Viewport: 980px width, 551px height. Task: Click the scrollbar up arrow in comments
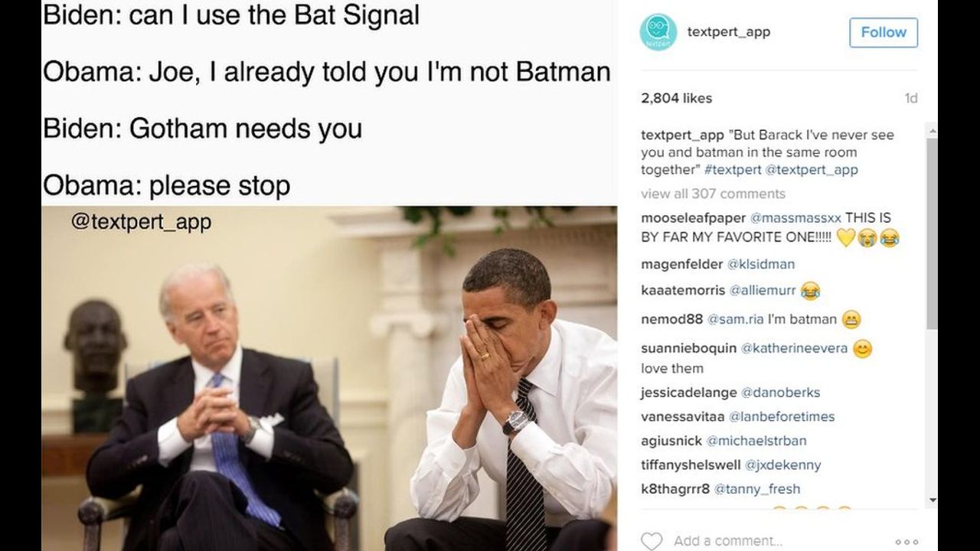[x=932, y=131]
